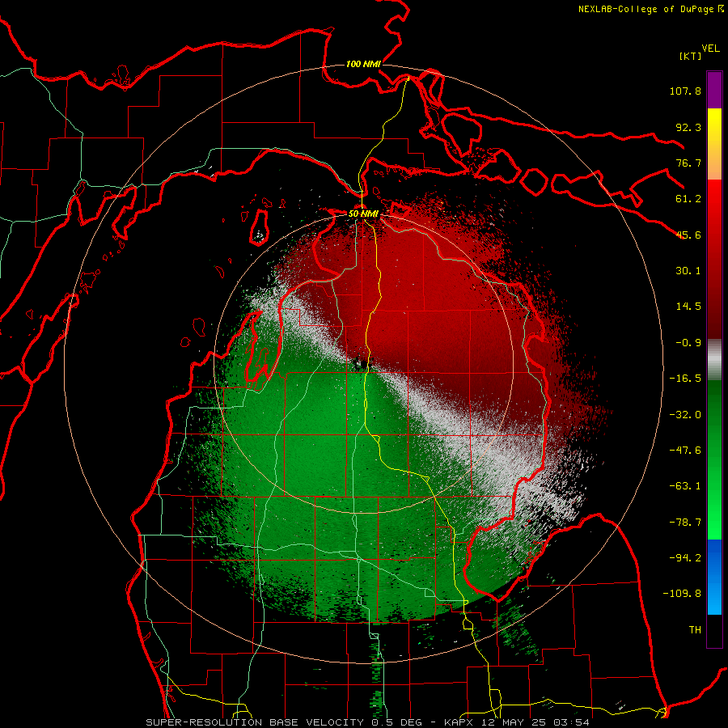Click the -78.7 velocity scale value
This screenshot has height=728, width=728.
coord(685,523)
